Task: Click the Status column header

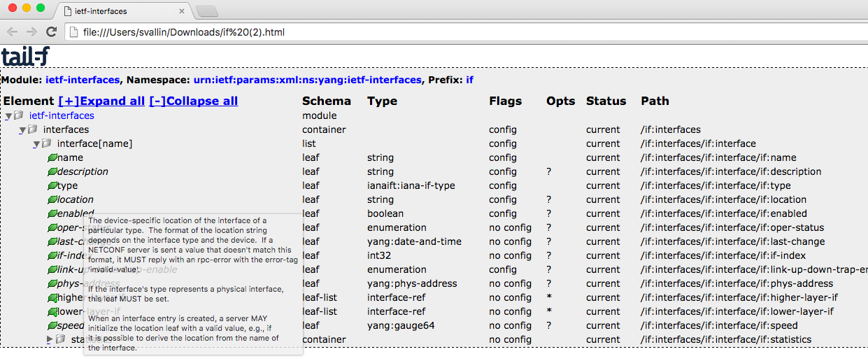Action: pos(606,101)
